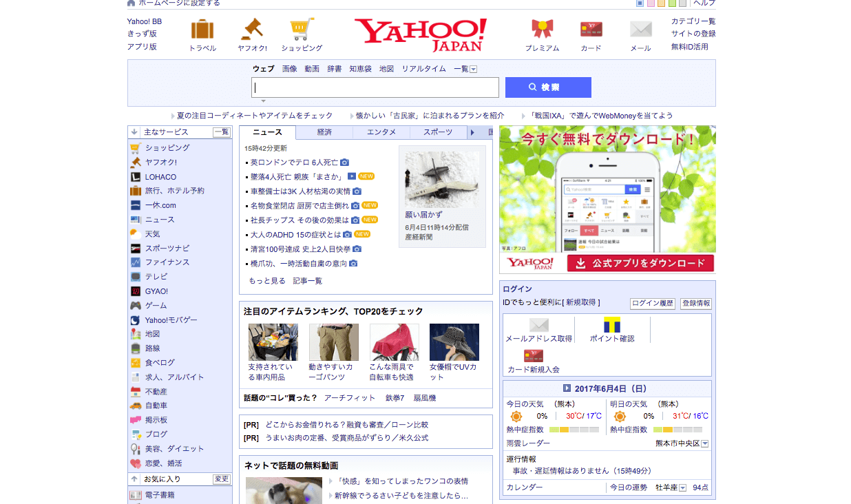Open テレビ in the sidebar

point(156,277)
